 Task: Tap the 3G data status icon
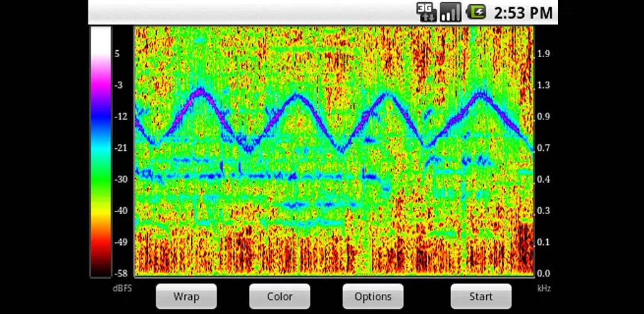pos(426,12)
